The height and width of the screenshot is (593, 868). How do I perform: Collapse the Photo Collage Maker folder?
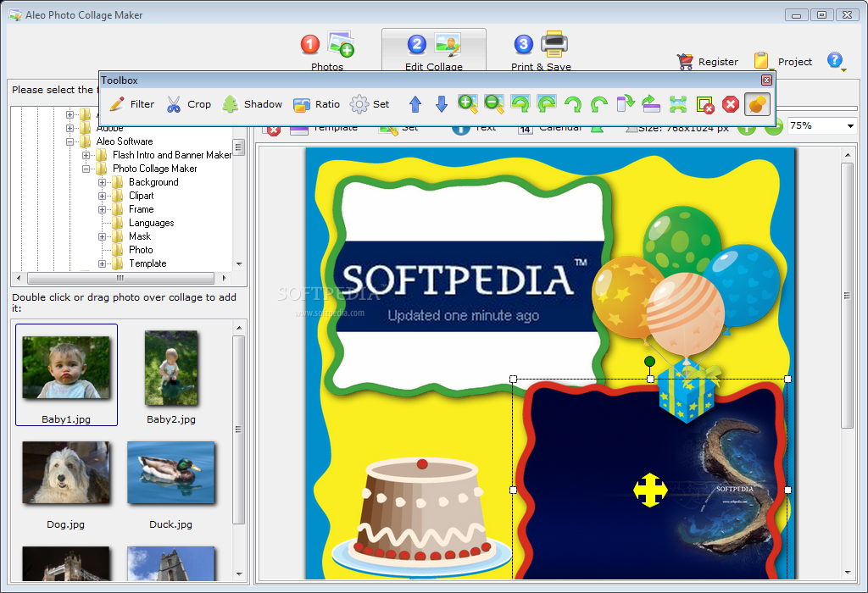tap(86, 169)
